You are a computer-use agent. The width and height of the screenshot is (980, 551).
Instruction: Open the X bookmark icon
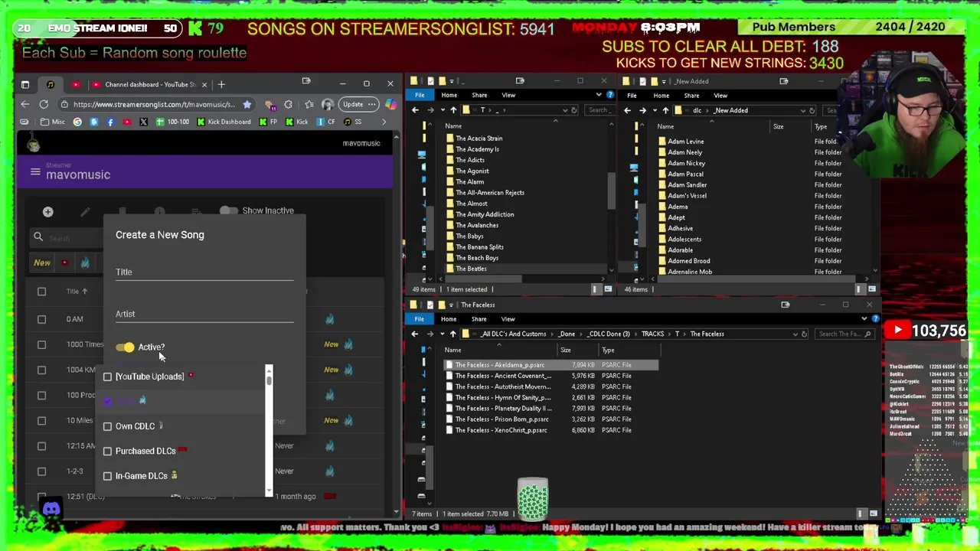[x=143, y=122]
